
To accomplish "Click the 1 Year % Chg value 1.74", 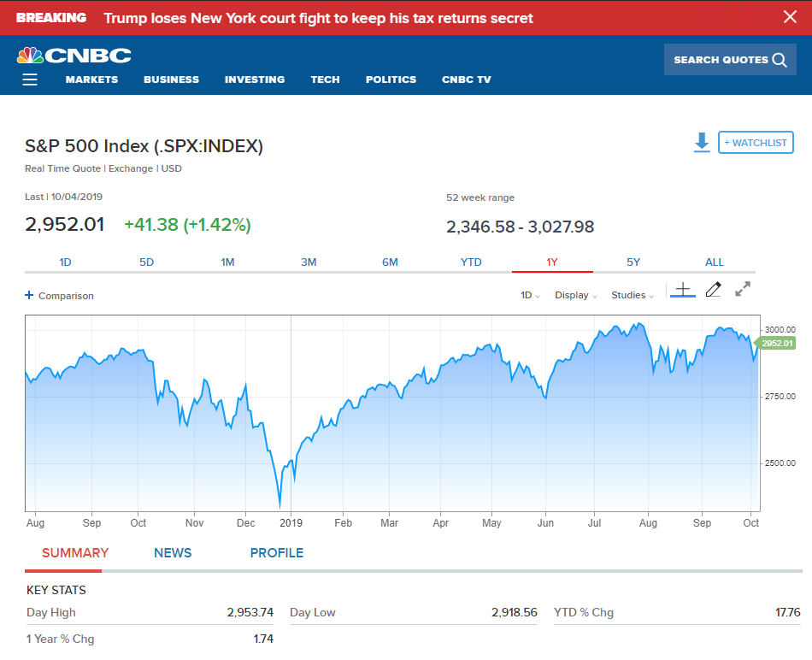I will (263, 639).
